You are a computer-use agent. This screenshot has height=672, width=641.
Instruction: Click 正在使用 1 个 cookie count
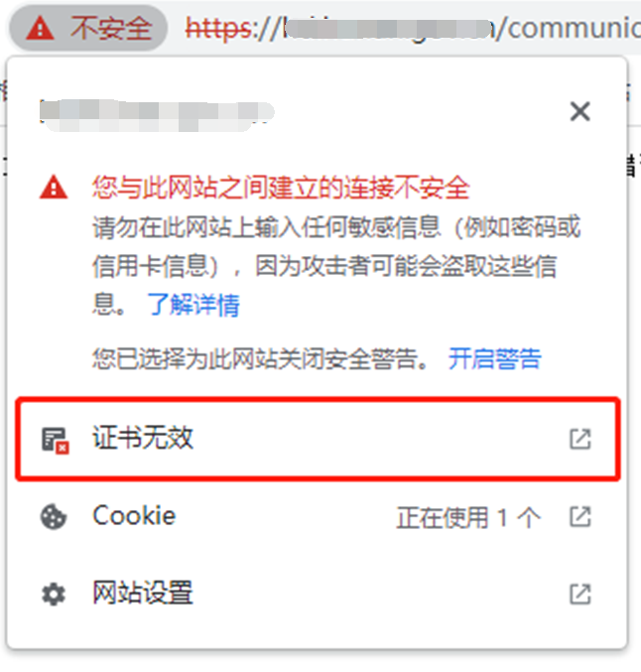coord(468,517)
